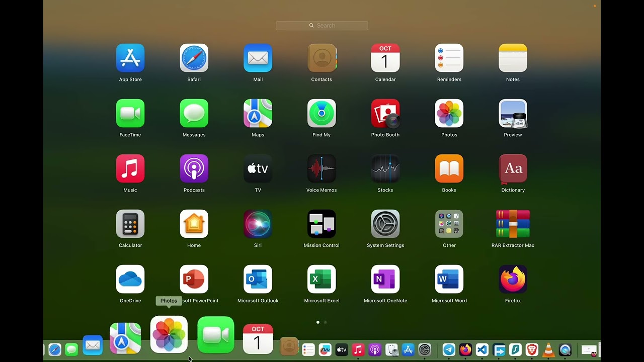The image size is (644, 362).
Task: Click the Firefox icon in the Dock
Action: pos(465,349)
